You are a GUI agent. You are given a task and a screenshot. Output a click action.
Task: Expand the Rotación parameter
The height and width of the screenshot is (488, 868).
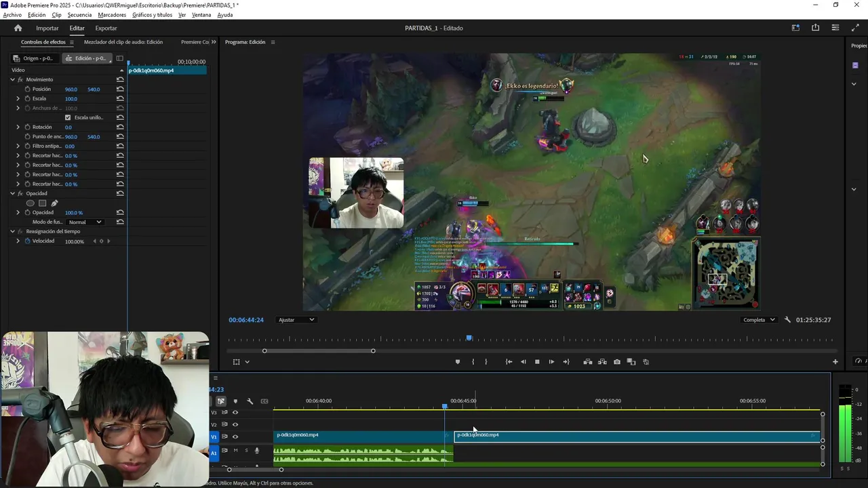[x=18, y=127]
